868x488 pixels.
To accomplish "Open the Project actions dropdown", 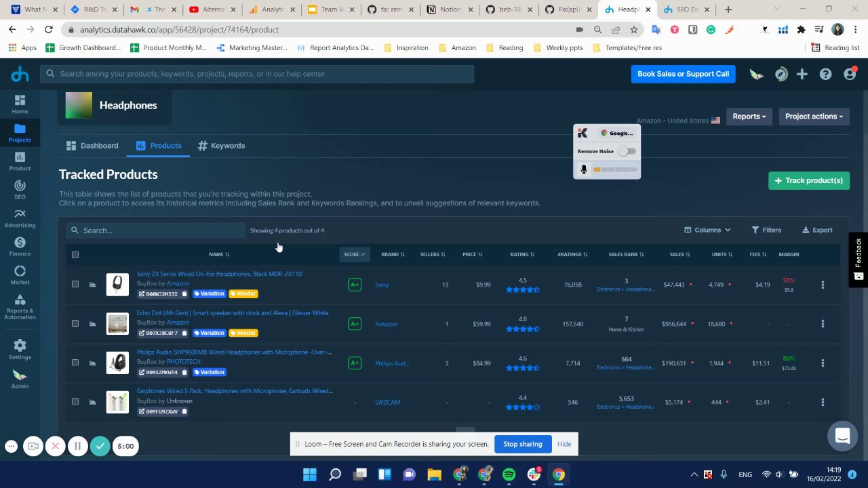I will coord(814,117).
